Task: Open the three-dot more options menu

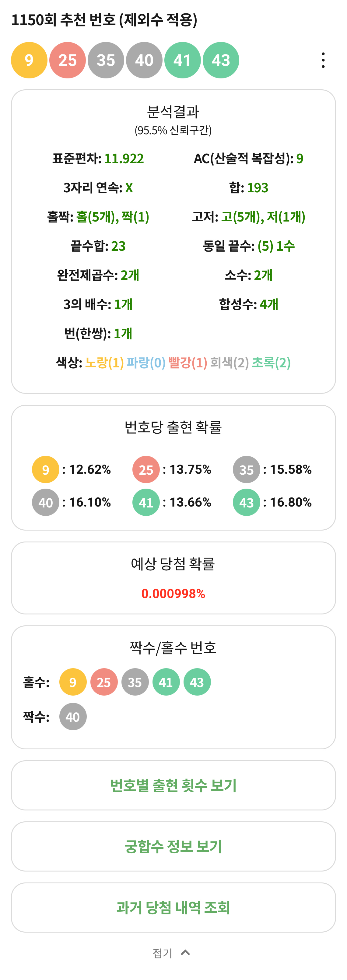Action: (323, 60)
